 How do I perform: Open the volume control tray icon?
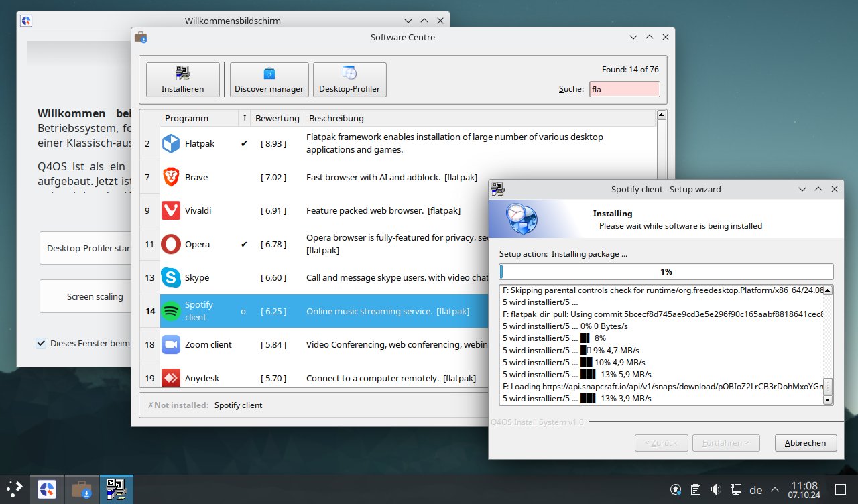716,489
